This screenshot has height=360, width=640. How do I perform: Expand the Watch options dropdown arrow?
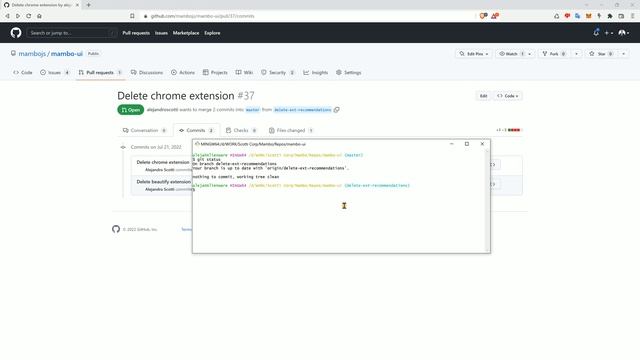pyautogui.click(x=530, y=54)
